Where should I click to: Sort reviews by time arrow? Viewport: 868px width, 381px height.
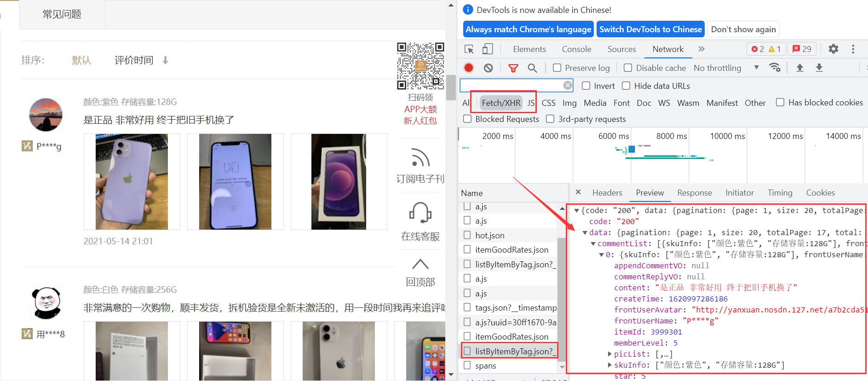(x=165, y=60)
